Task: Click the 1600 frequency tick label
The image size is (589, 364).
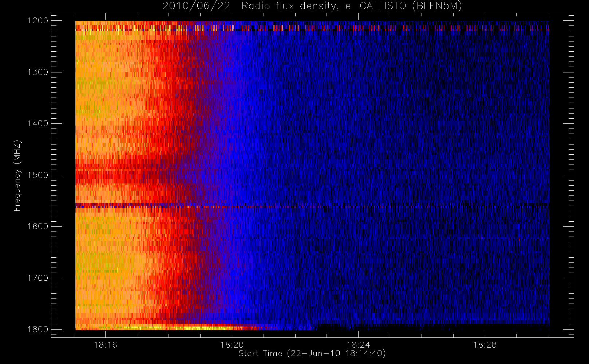Action: 38,226
